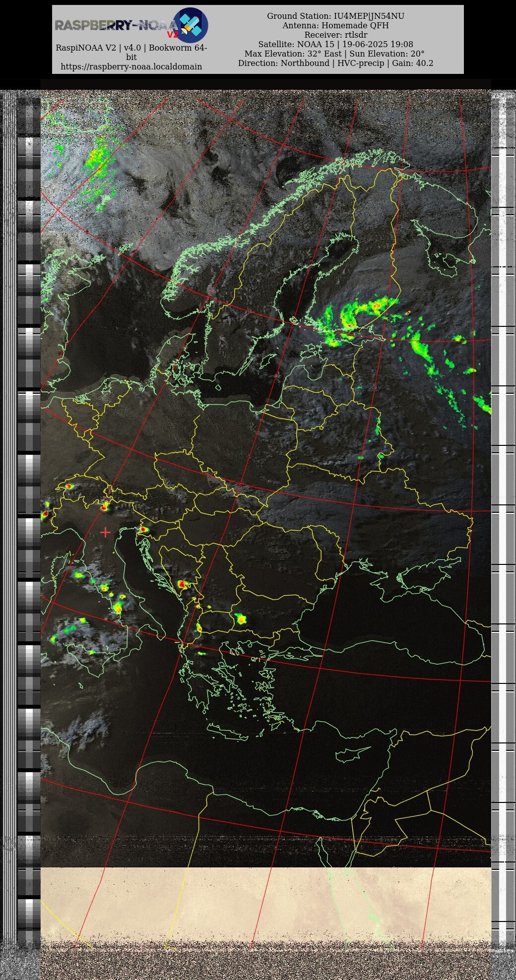The width and height of the screenshot is (516, 980).
Task: Click 'Satellite: NOAA 15 | 19-06-2025 19:08' text
Action: (336, 44)
